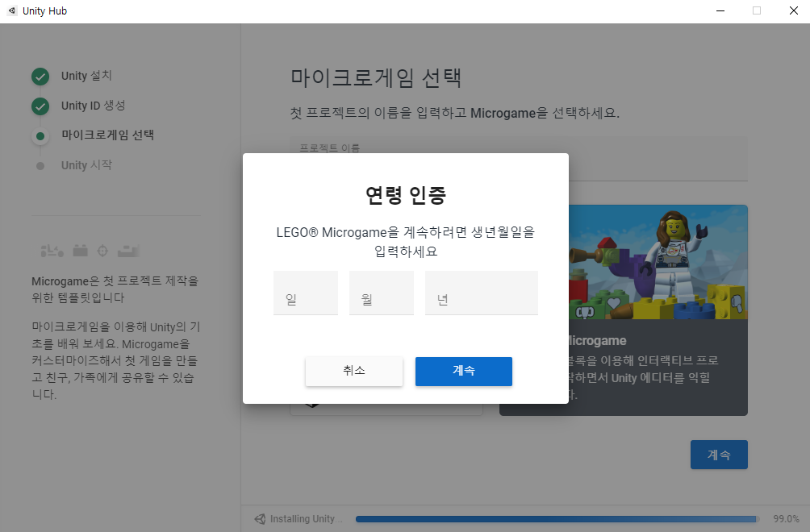Click the crosshair target icon on sidebar
Screen dimensions: 810x532
pos(102,251)
